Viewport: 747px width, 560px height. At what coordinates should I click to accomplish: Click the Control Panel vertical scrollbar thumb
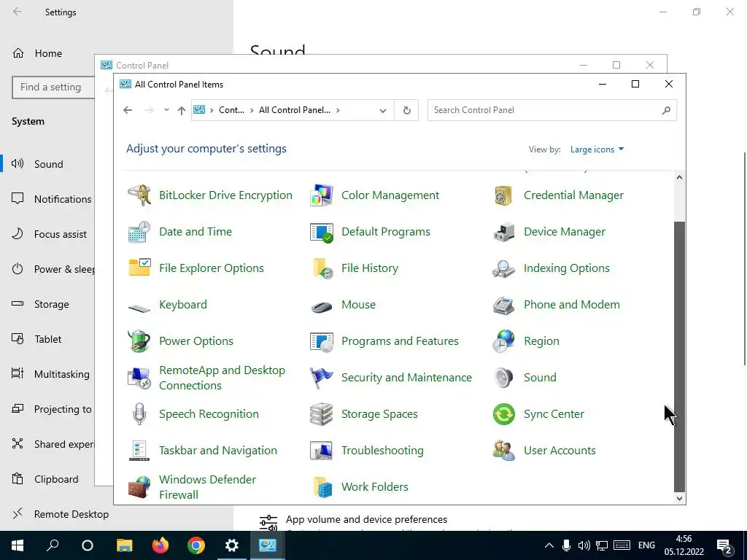tap(679, 356)
